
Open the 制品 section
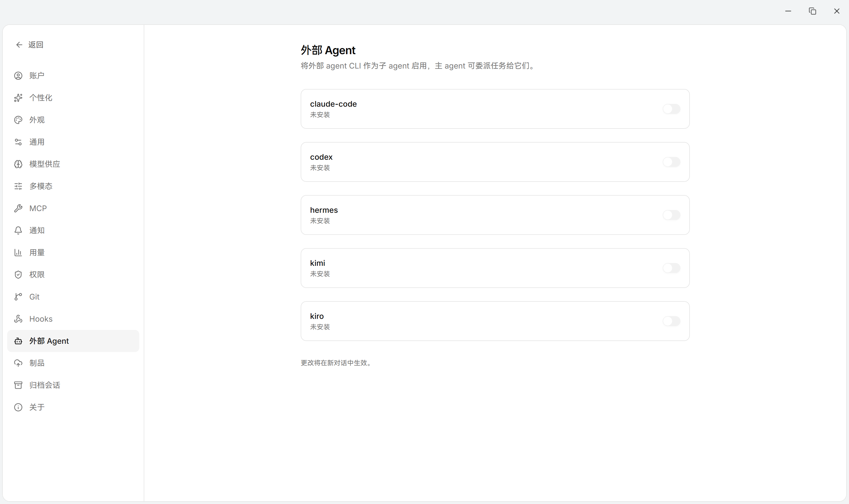pyautogui.click(x=73, y=363)
